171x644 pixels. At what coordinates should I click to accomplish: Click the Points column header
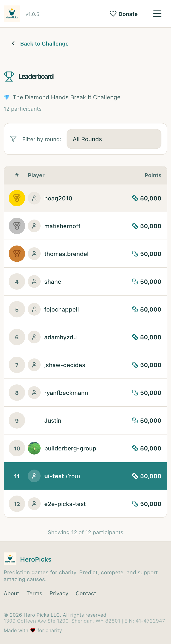153,175
